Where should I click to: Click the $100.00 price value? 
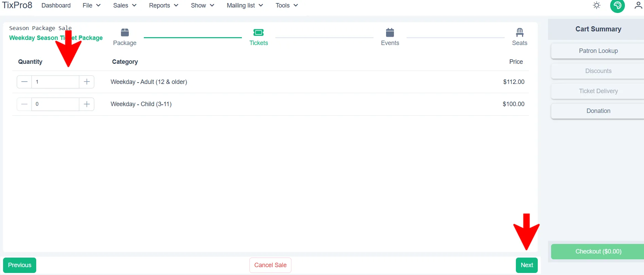[513, 104]
